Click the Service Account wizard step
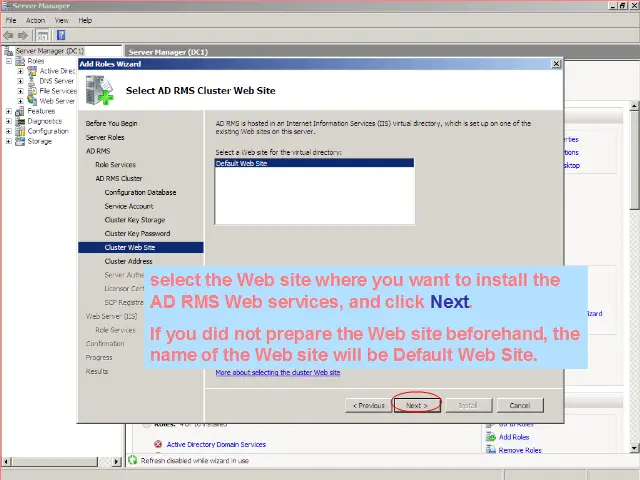This screenshot has width=640, height=480. click(x=129, y=206)
